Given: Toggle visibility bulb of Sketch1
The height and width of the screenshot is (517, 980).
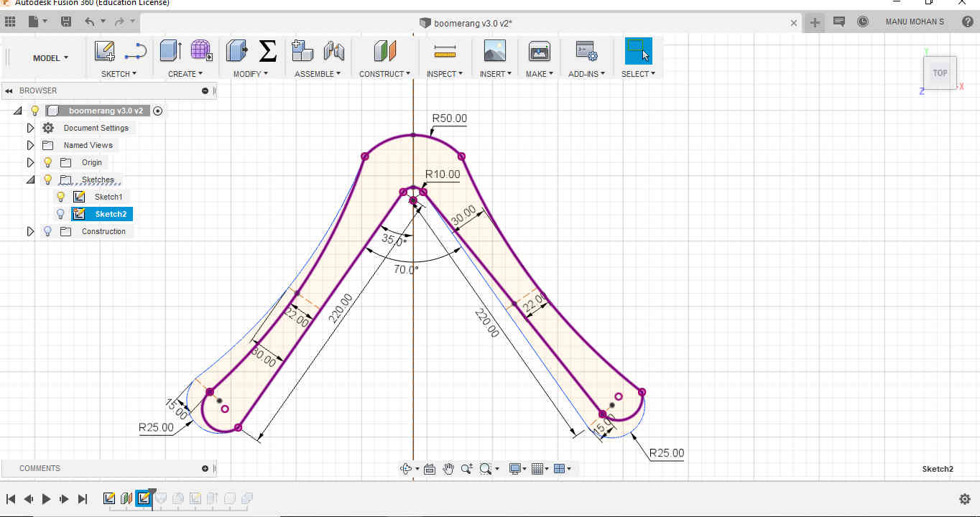Looking at the screenshot, I should point(60,197).
